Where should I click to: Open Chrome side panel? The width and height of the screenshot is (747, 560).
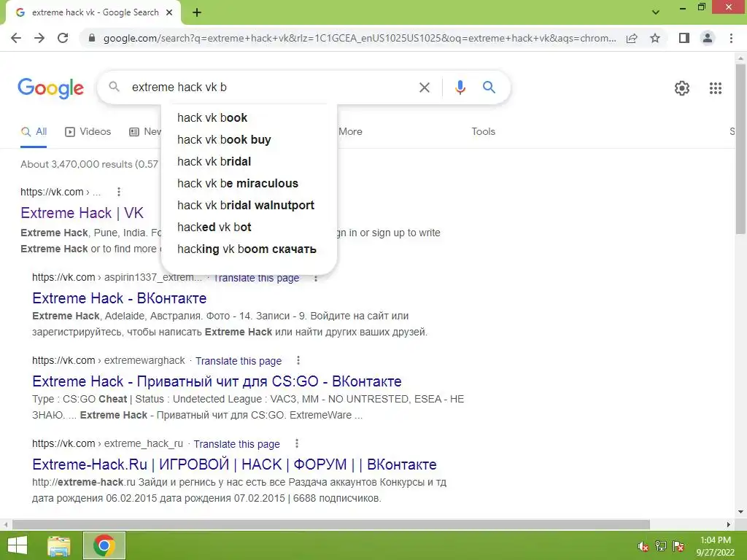(684, 38)
